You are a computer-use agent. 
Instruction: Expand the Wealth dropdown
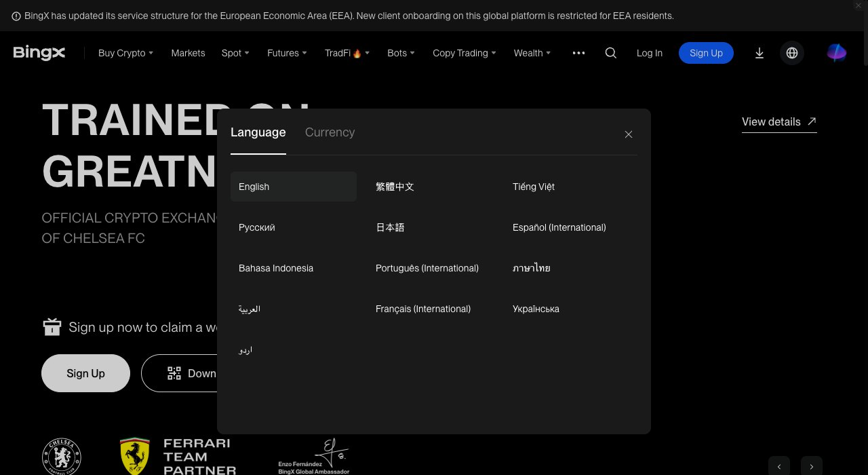532,53
